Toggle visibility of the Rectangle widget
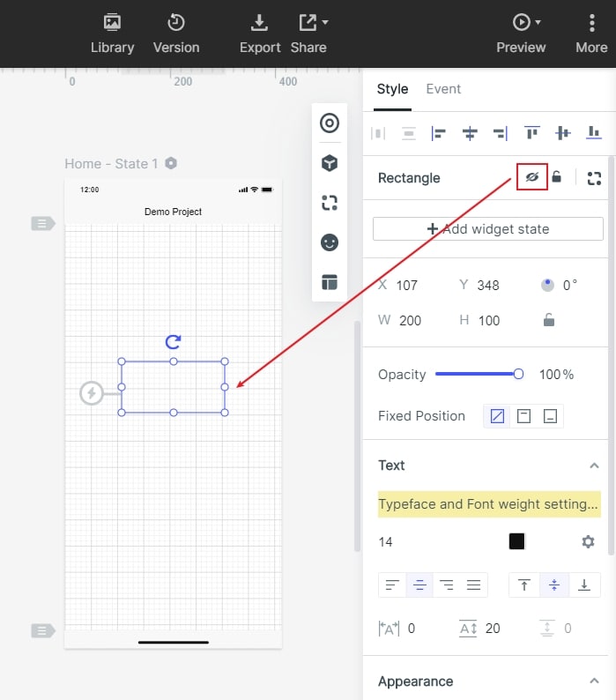 (531, 177)
